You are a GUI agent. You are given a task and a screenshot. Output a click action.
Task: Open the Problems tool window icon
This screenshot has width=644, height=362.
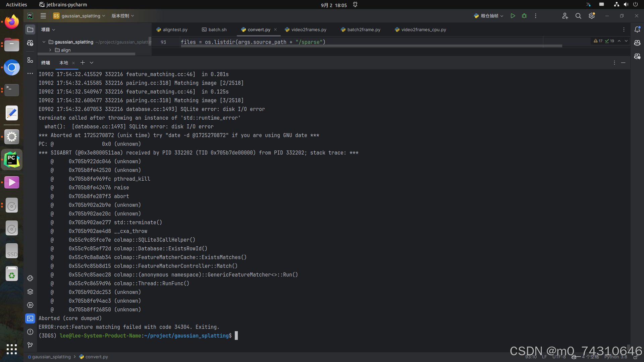(x=30, y=332)
